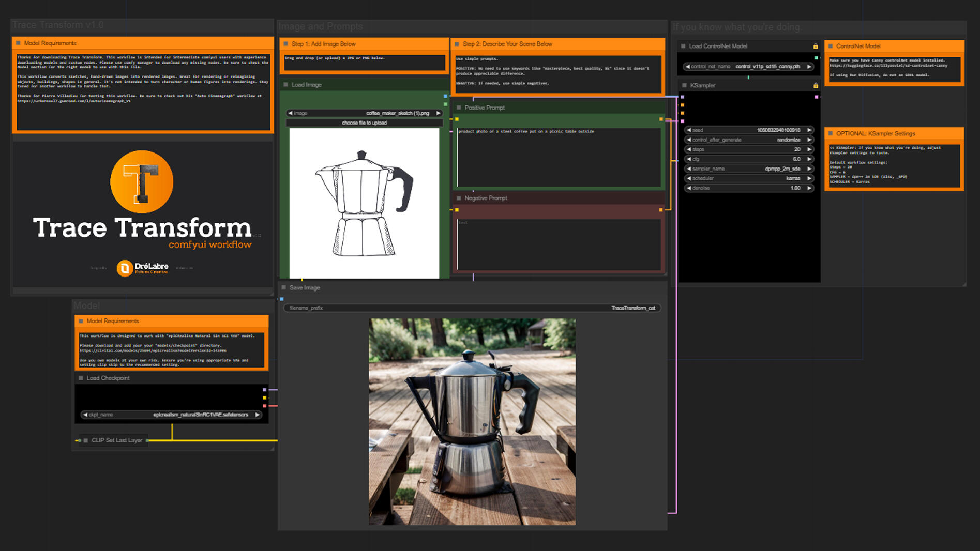Collapse the Step 1: Add Image Below note
The image size is (980, 551).
(x=285, y=44)
